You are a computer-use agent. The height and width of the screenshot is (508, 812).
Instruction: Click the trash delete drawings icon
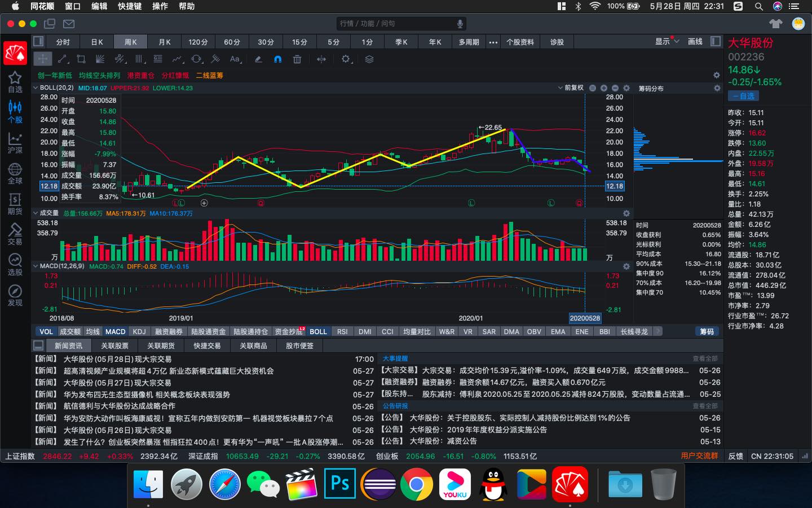(297, 59)
